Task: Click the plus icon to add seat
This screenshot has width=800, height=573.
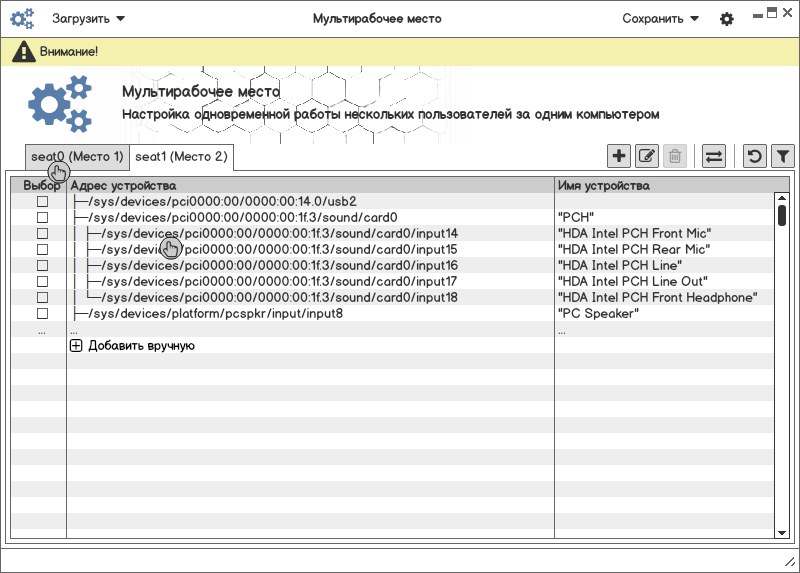Action: click(619, 156)
